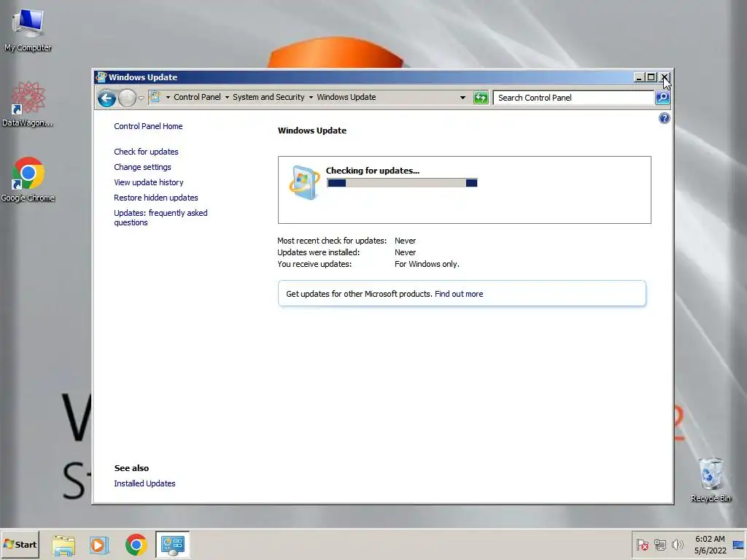Image resolution: width=747 pixels, height=560 pixels.
Task: Click the clock showing 6:02 AM
Action: click(x=710, y=545)
